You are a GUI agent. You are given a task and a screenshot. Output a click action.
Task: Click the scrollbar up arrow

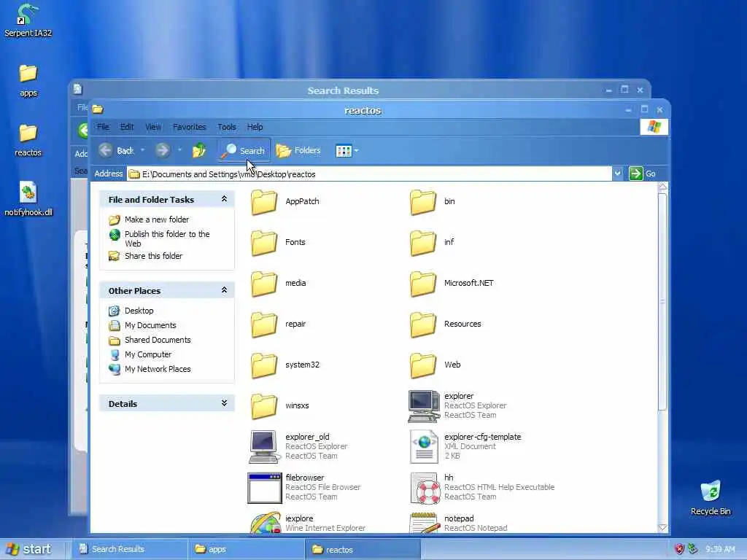[x=662, y=187]
